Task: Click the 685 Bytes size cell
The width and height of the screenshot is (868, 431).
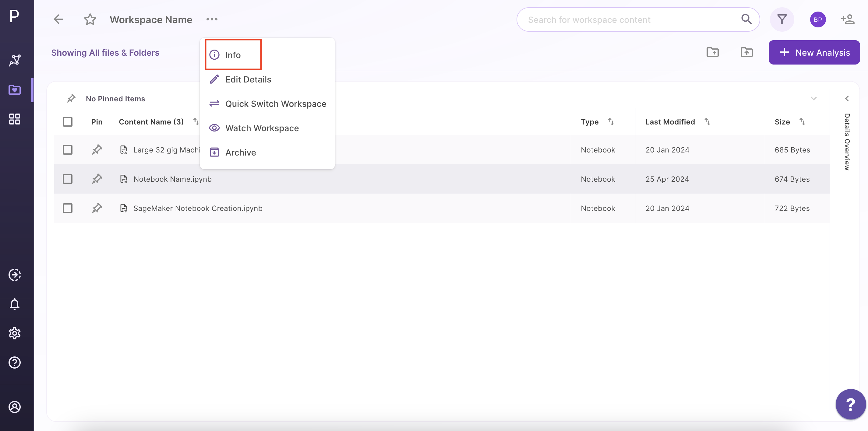Action: (x=792, y=149)
